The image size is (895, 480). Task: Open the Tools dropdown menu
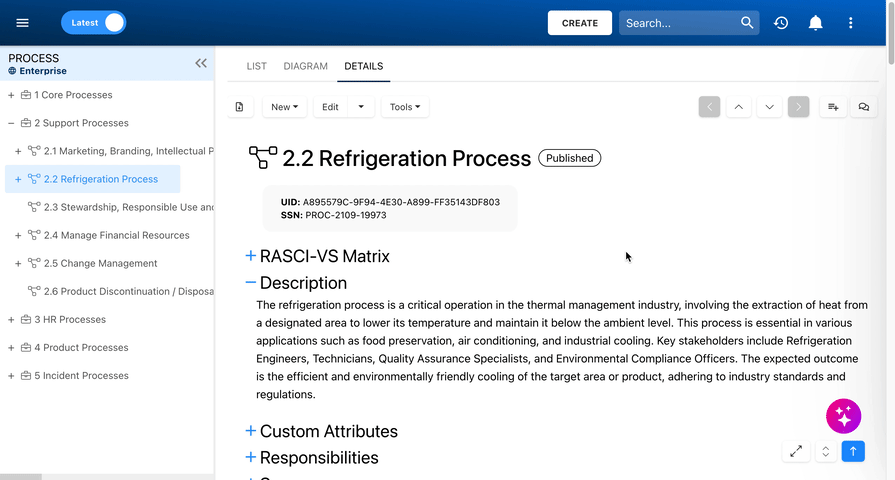405,107
